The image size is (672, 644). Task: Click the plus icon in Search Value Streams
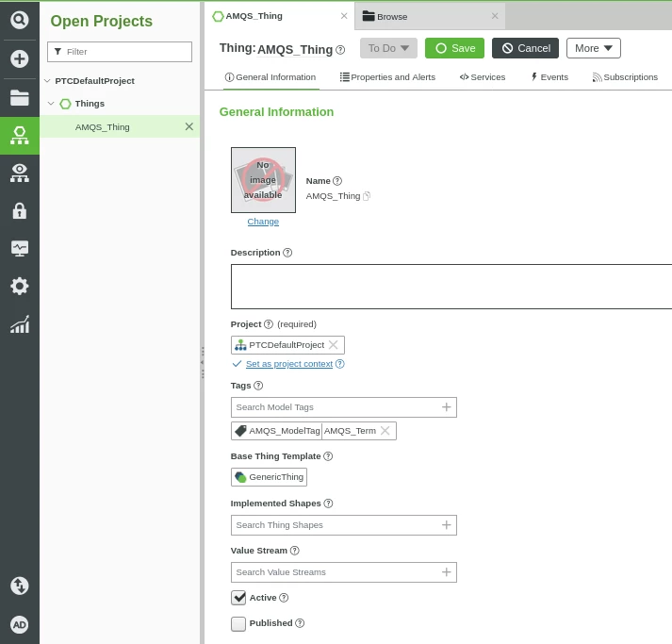446,572
